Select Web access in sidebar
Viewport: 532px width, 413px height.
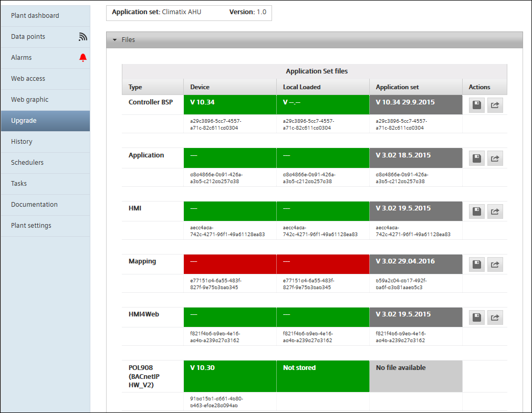pyautogui.click(x=45, y=79)
